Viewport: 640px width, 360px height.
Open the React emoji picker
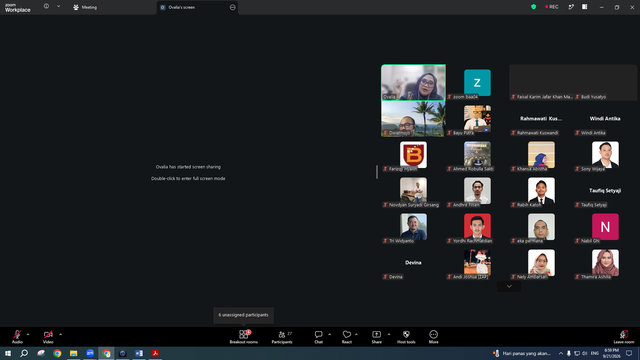pyautogui.click(x=347, y=337)
